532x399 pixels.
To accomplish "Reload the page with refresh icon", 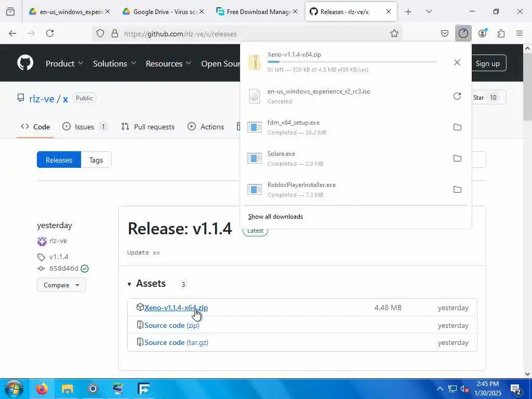I will (50, 33).
